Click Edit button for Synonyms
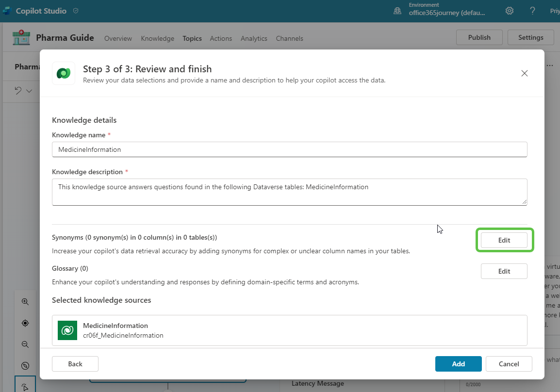 point(504,240)
